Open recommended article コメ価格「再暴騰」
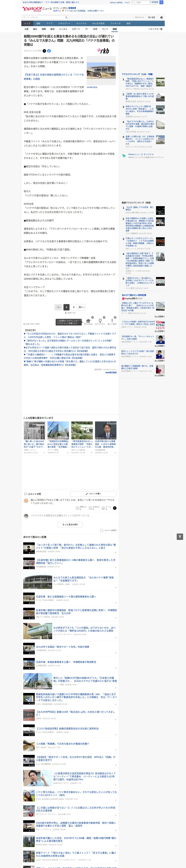Image resolution: width=186 pixels, height=868 pixels. pos(62,744)
